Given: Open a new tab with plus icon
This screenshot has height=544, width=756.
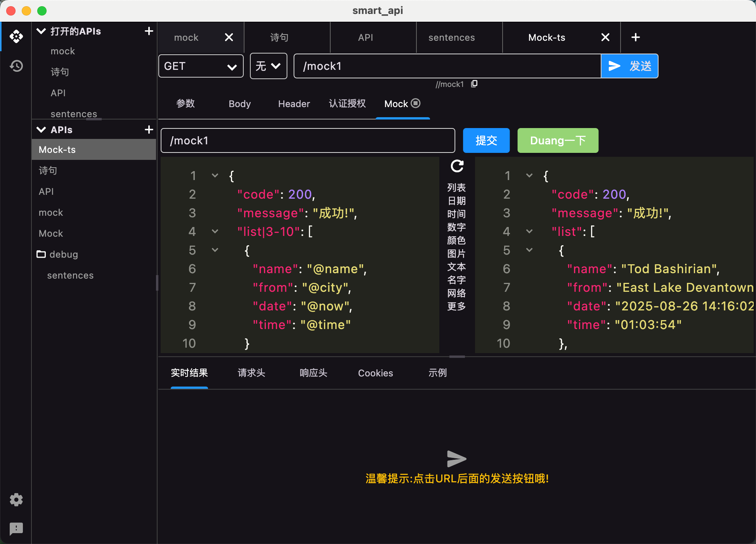Looking at the screenshot, I should [x=635, y=38].
